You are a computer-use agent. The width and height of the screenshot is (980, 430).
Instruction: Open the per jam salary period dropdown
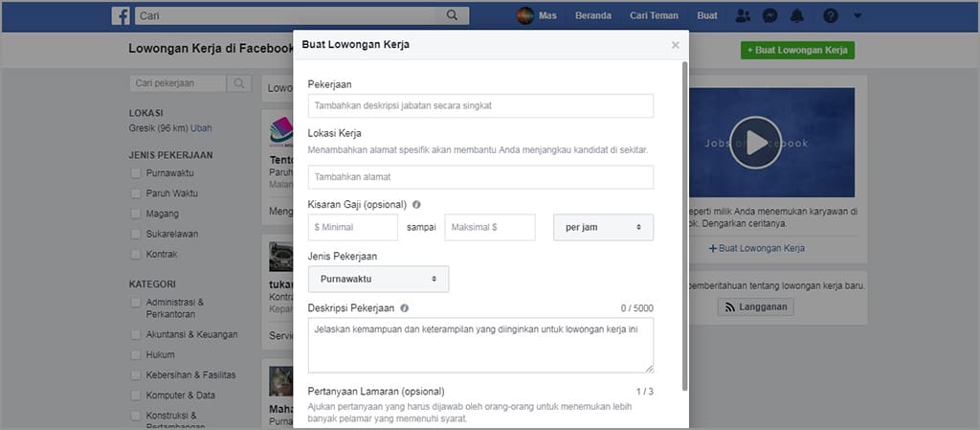pyautogui.click(x=603, y=228)
